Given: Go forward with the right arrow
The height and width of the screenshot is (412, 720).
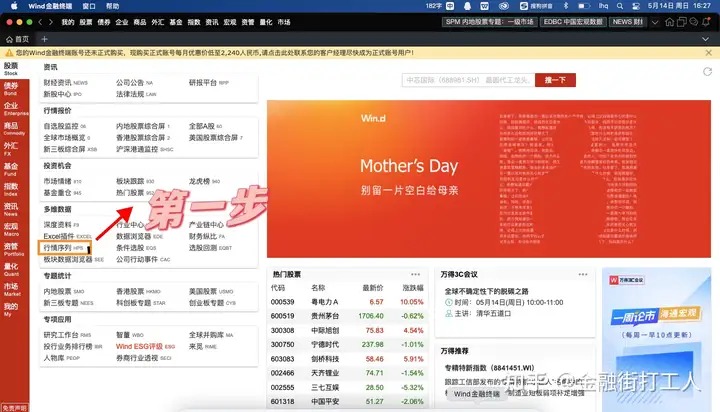Looking at the screenshot, I should coord(51,22).
